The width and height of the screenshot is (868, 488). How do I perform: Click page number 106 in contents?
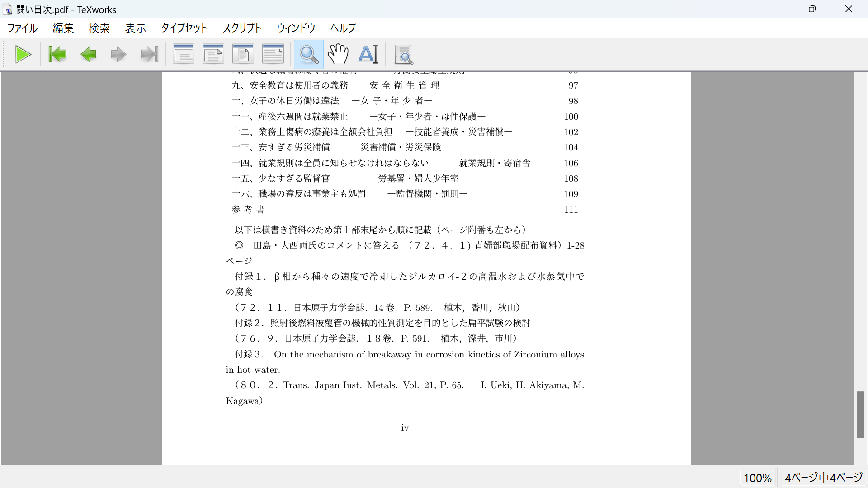pyautogui.click(x=571, y=163)
